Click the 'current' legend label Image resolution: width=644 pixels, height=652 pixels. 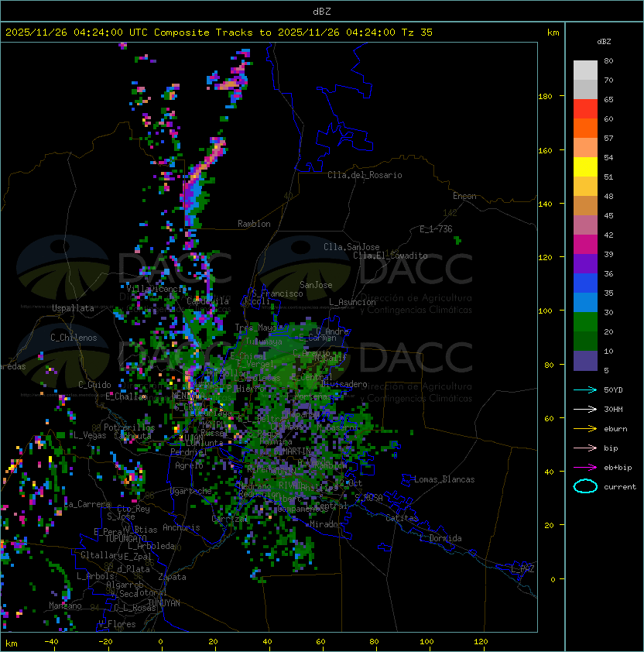pyautogui.click(x=620, y=487)
